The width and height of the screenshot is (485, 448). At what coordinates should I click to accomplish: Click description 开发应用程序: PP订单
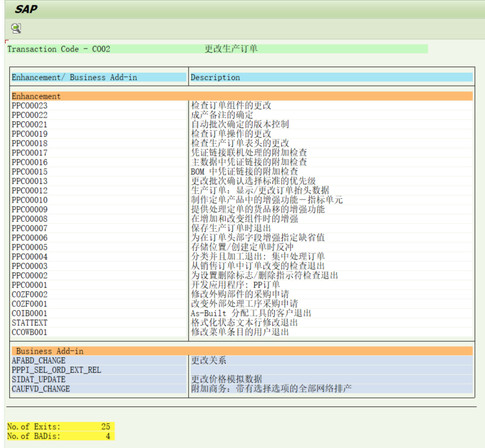coord(236,285)
